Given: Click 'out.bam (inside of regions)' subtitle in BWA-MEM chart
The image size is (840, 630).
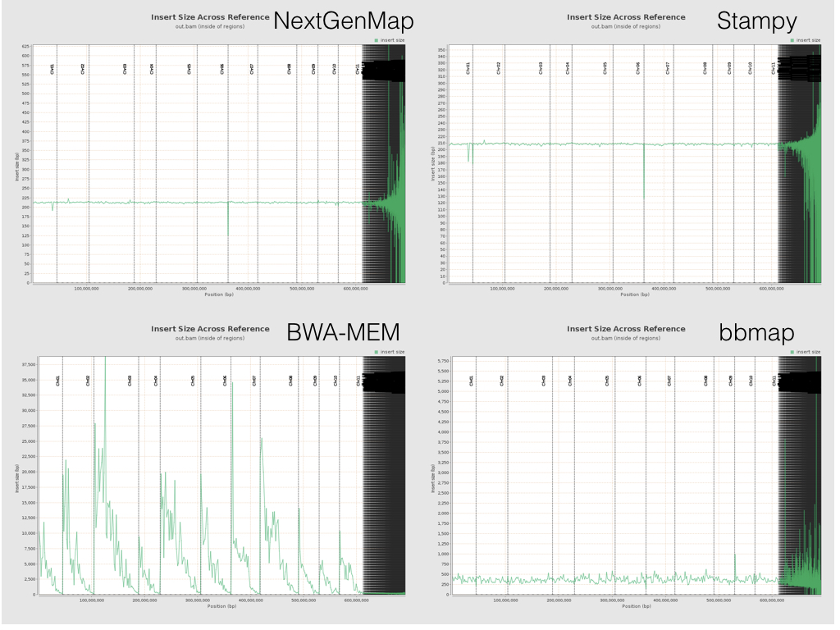Looking at the screenshot, I should click(210, 338).
